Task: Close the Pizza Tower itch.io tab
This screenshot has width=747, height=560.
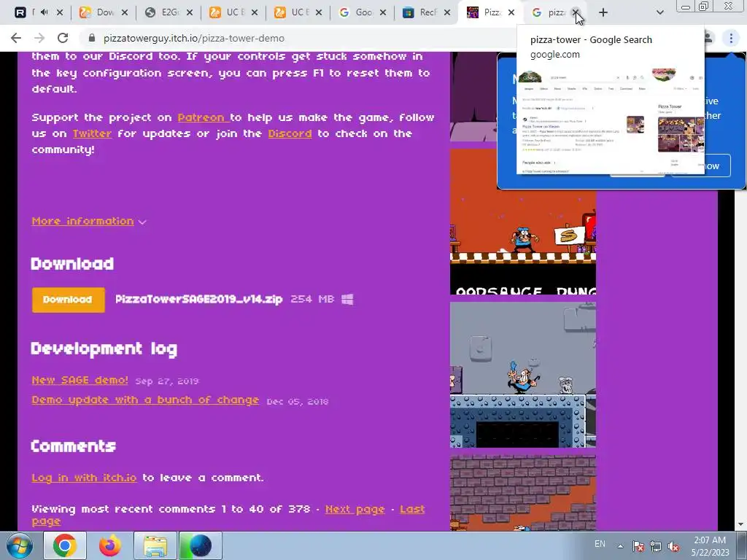Action: 511,12
